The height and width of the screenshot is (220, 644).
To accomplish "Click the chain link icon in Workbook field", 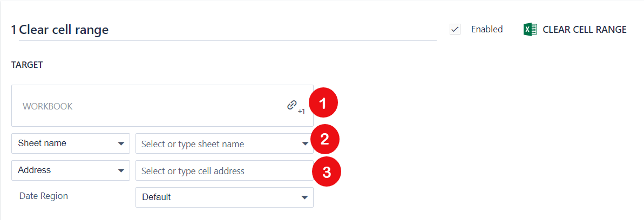I will [292, 105].
